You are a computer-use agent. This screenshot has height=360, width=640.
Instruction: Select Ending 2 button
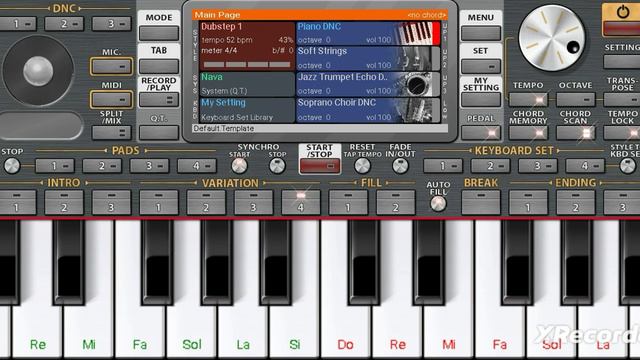click(x=576, y=202)
